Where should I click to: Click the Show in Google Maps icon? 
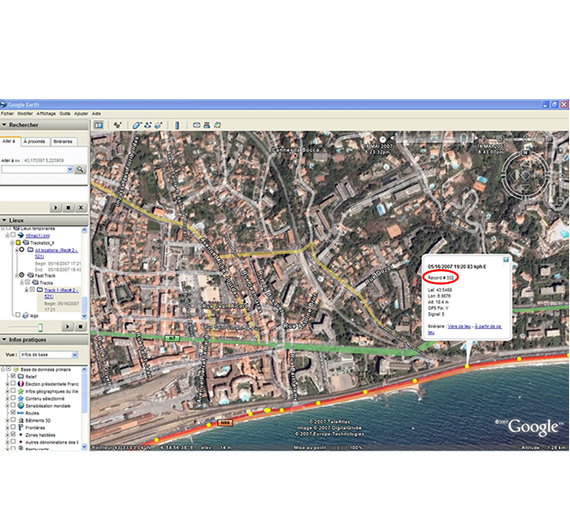[x=217, y=125]
